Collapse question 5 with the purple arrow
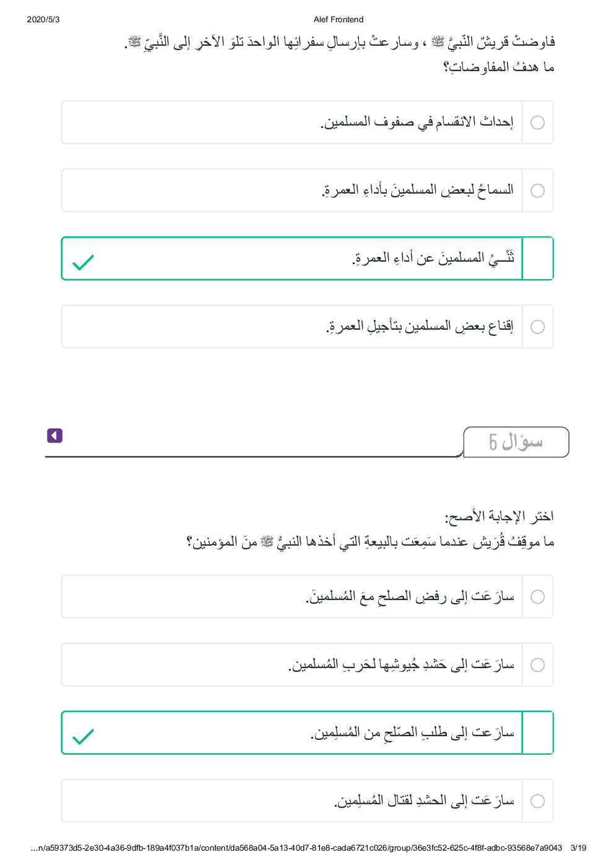The image size is (614, 868). pos(54,436)
